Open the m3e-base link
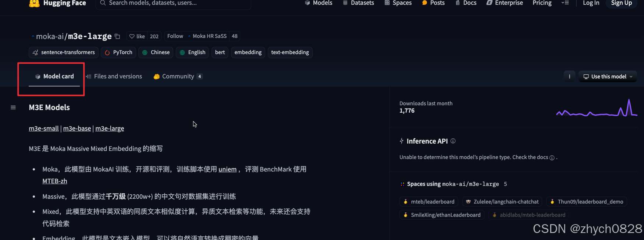This screenshot has width=644, height=240. tap(77, 128)
